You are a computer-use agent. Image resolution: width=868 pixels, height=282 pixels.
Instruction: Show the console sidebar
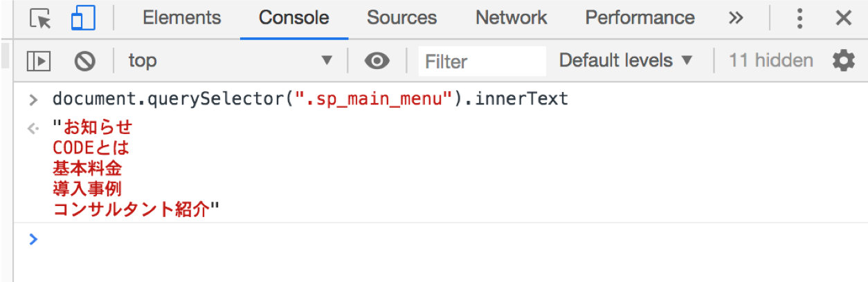click(x=39, y=61)
